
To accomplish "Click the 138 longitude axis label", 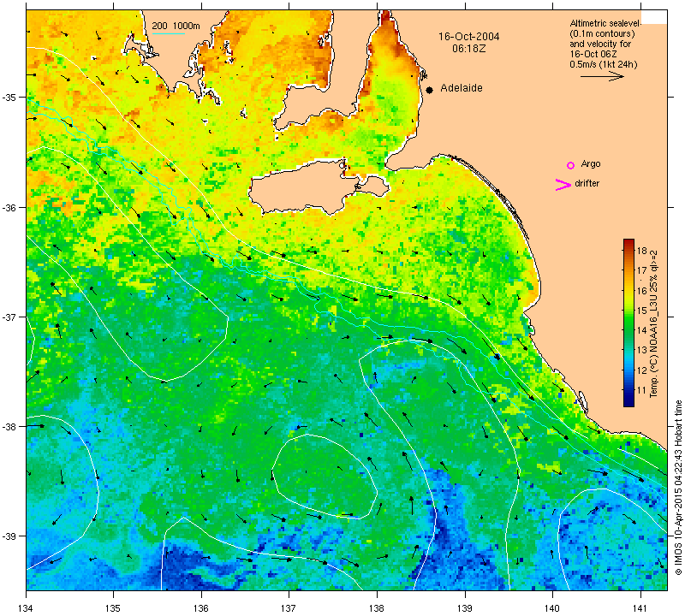I will pos(377,607).
